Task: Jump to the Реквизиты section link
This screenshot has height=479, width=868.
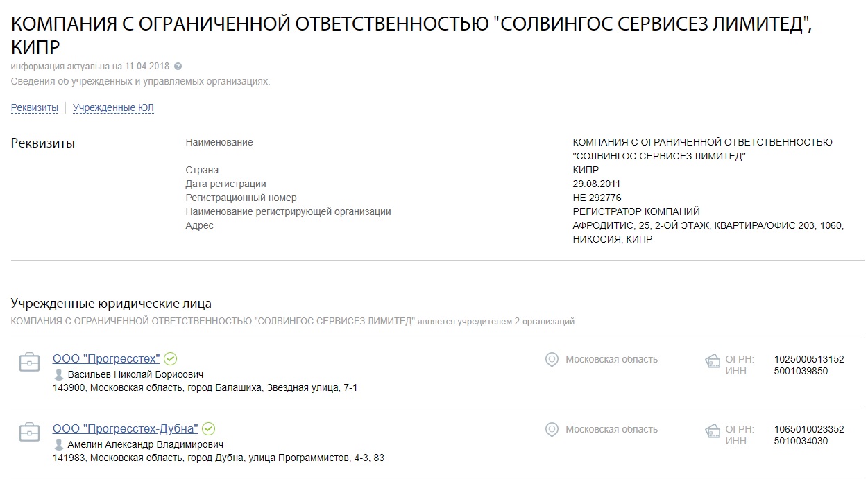Action: (x=35, y=107)
